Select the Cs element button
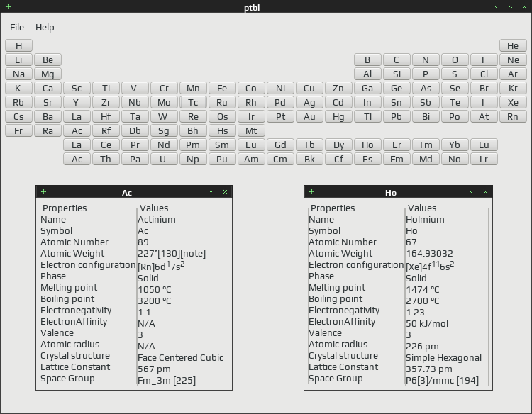The height and width of the screenshot is (414, 532). tap(19, 117)
